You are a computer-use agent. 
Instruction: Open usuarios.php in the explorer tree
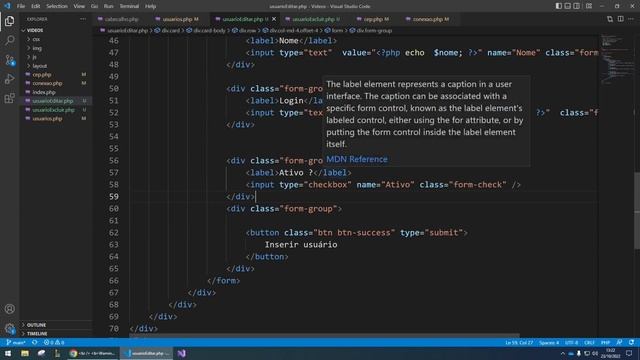click(x=47, y=119)
